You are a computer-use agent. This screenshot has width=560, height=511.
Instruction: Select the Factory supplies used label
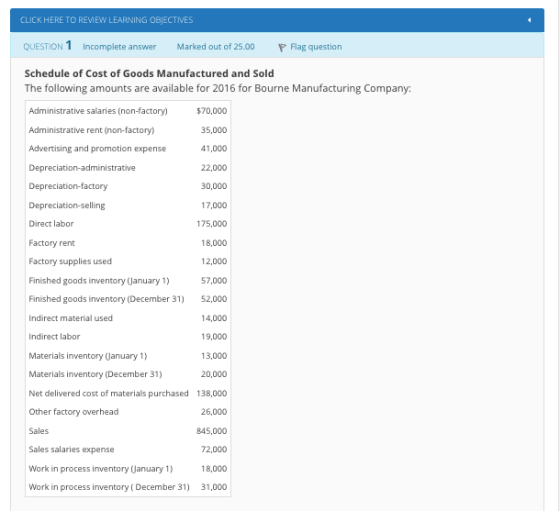pos(70,262)
